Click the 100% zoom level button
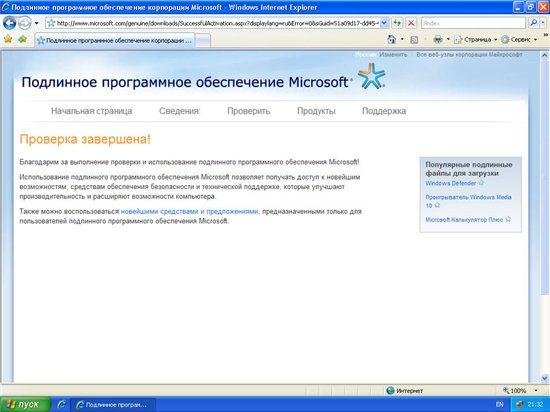550x412 pixels. pyautogui.click(x=515, y=390)
